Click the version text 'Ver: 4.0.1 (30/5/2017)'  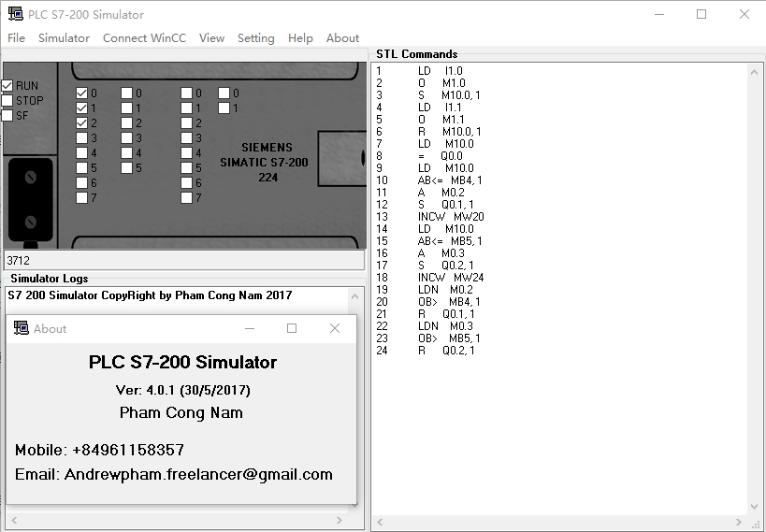point(182,390)
